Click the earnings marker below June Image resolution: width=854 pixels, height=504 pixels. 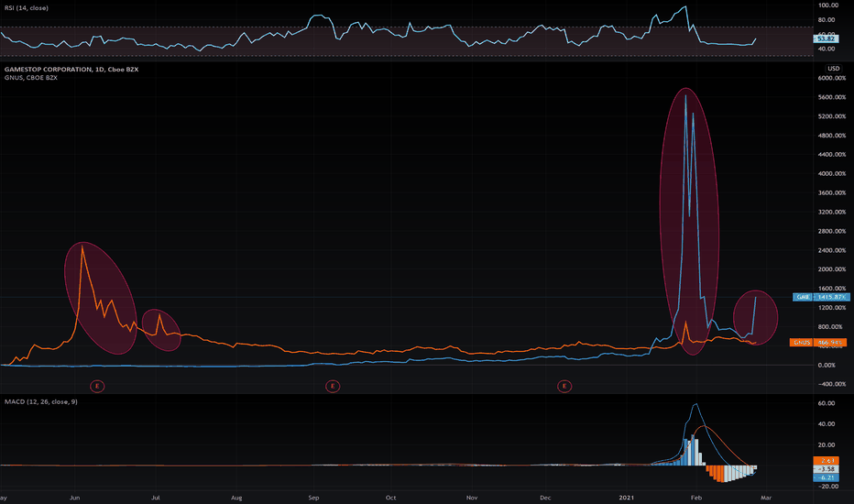[97, 387]
